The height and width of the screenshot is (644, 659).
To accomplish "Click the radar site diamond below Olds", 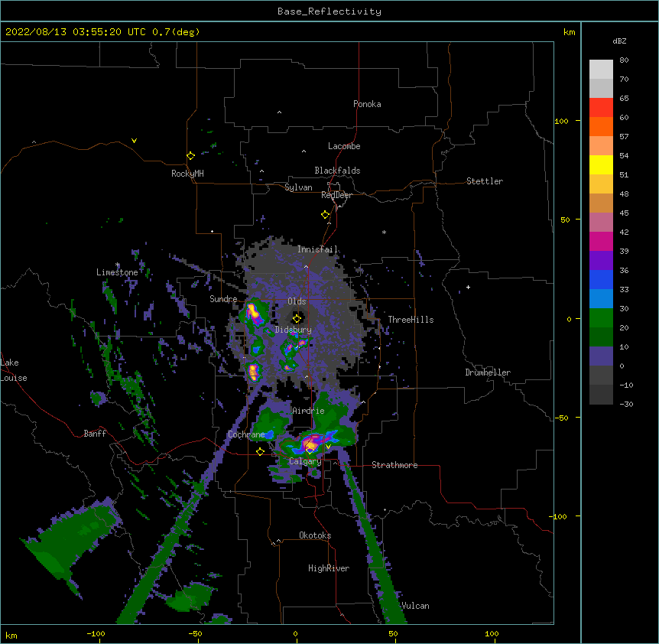I will point(297,319).
